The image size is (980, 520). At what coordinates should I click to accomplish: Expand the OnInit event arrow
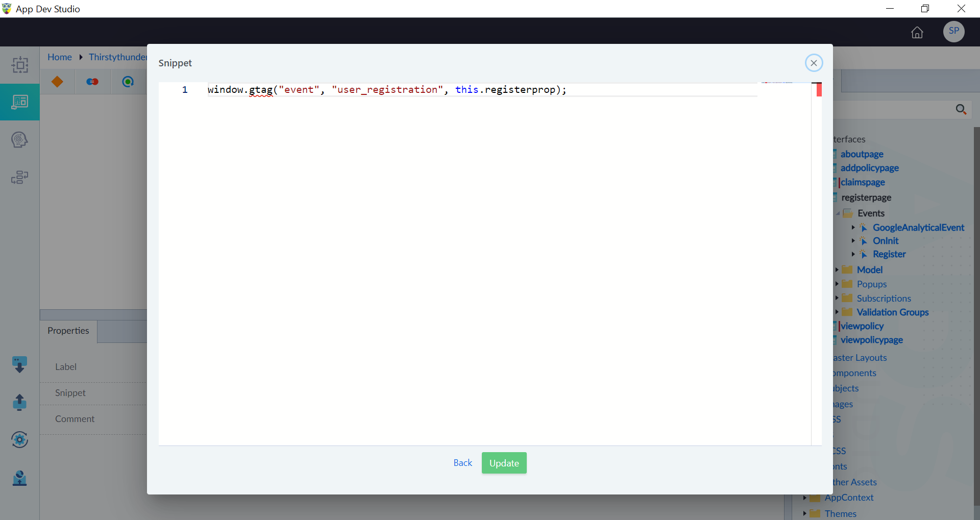(853, 241)
